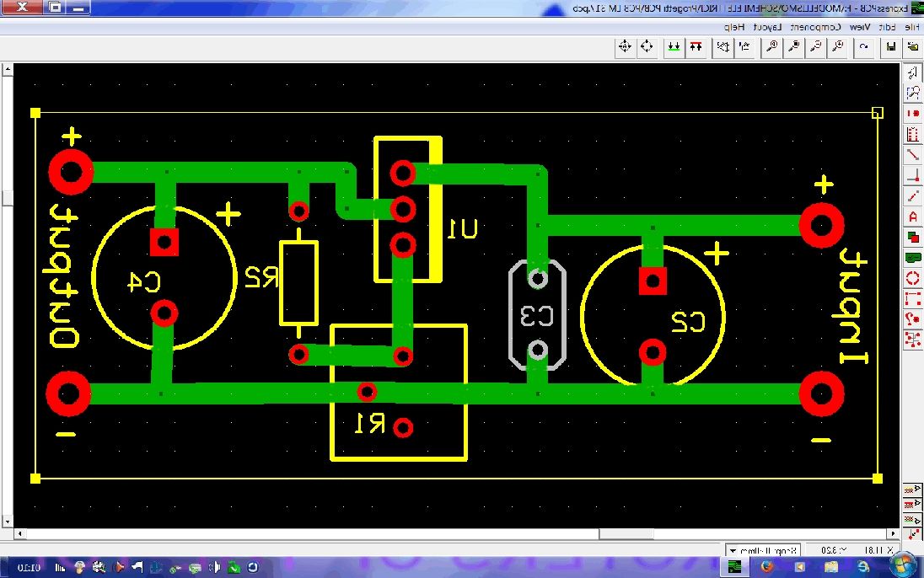Toggle the red top copper layer view
This screenshot has height=578, width=924.
[x=696, y=47]
